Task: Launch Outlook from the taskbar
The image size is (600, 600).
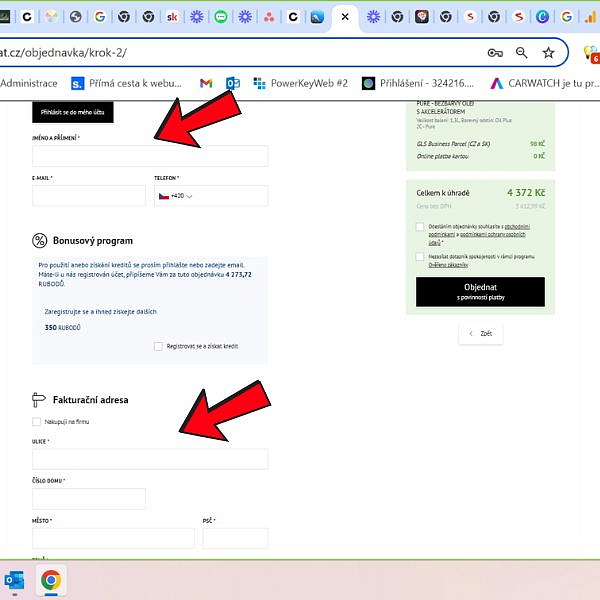Action: click(x=15, y=580)
